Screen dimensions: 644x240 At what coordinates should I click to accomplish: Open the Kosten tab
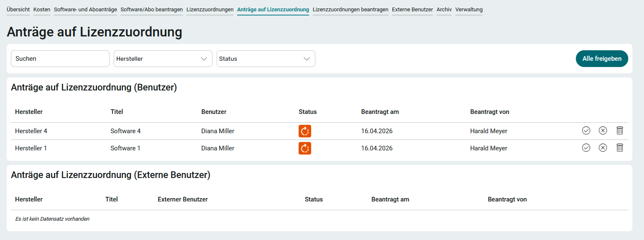[x=42, y=10]
